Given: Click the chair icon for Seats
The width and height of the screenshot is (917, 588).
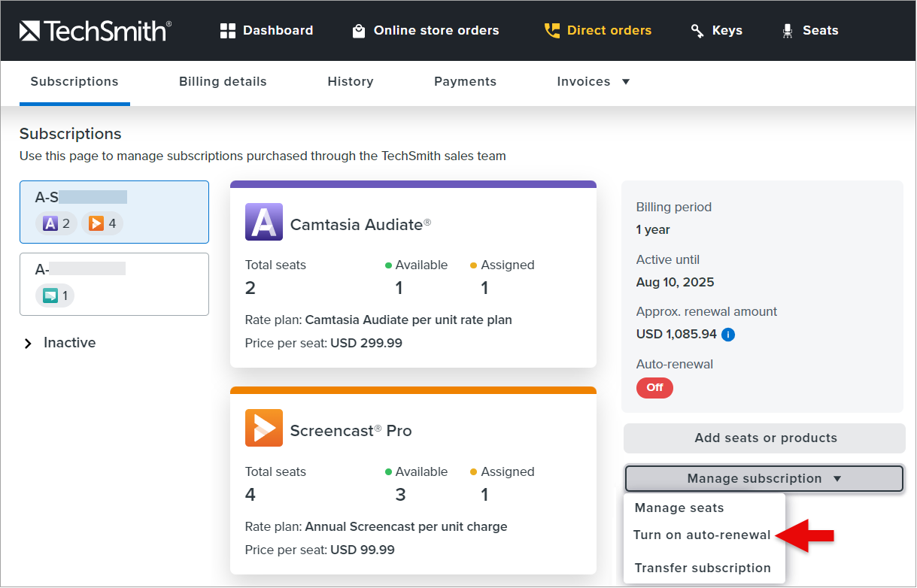Looking at the screenshot, I should point(788,31).
